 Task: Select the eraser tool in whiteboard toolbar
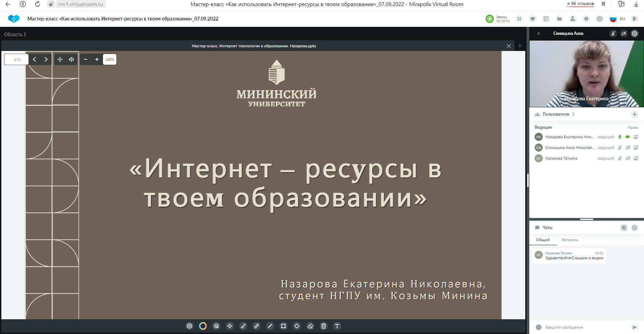[x=310, y=326]
